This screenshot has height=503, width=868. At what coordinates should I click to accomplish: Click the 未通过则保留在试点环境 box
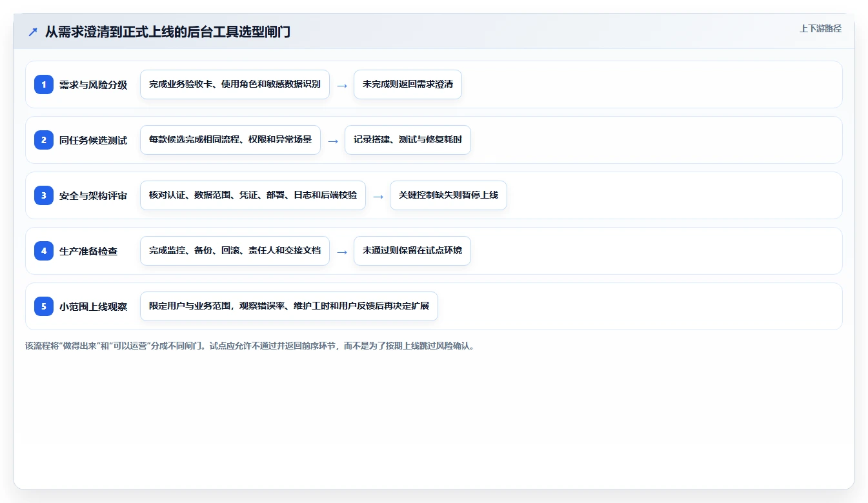coord(412,251)
